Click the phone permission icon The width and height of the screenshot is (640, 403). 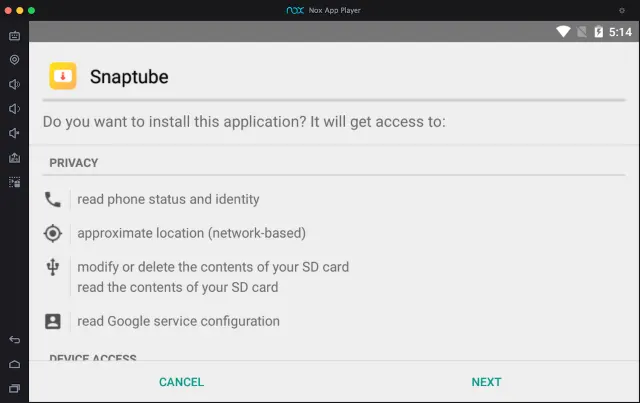pos(53,200)
